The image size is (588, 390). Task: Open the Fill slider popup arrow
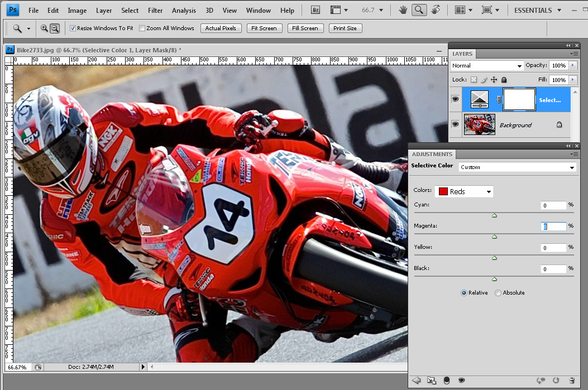572,80
